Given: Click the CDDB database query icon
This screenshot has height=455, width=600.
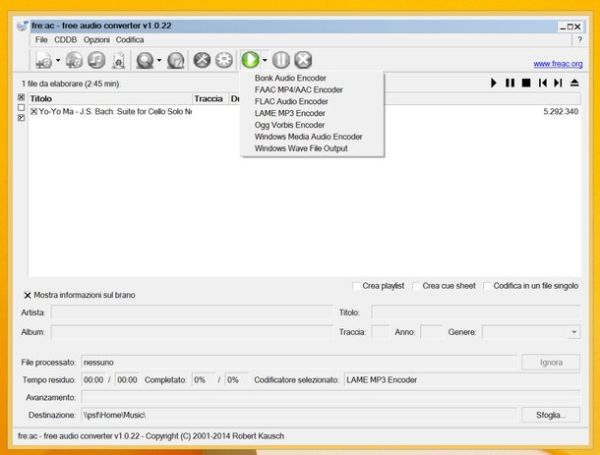Looking at the screenshot, I should click(x=145, y=61).
